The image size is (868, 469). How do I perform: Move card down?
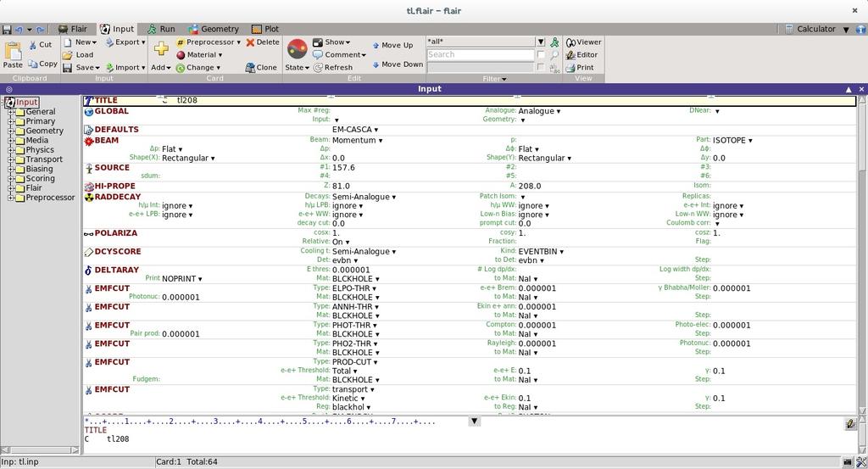click(x=398, y=64)
